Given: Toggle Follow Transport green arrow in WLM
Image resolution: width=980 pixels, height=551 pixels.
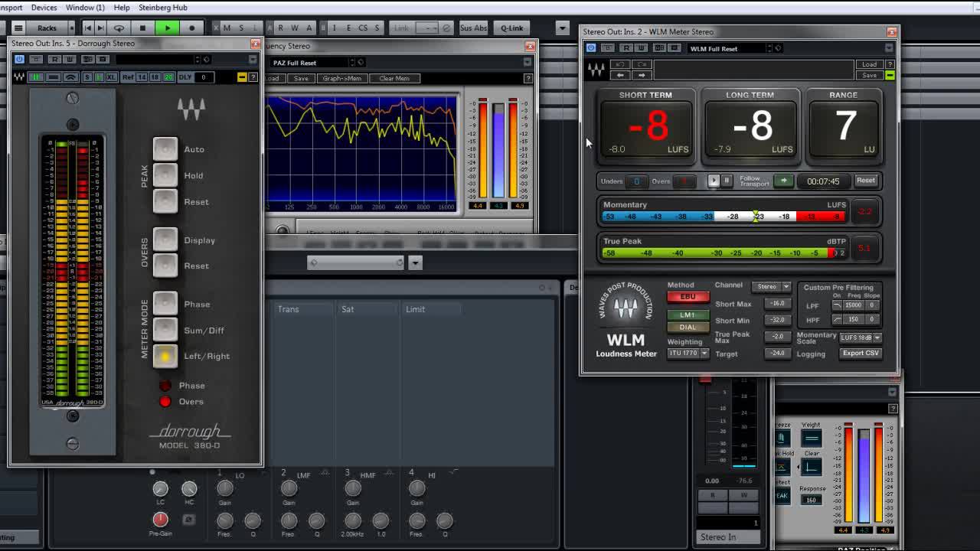Looking at the screenshot, I should (783, 181).
